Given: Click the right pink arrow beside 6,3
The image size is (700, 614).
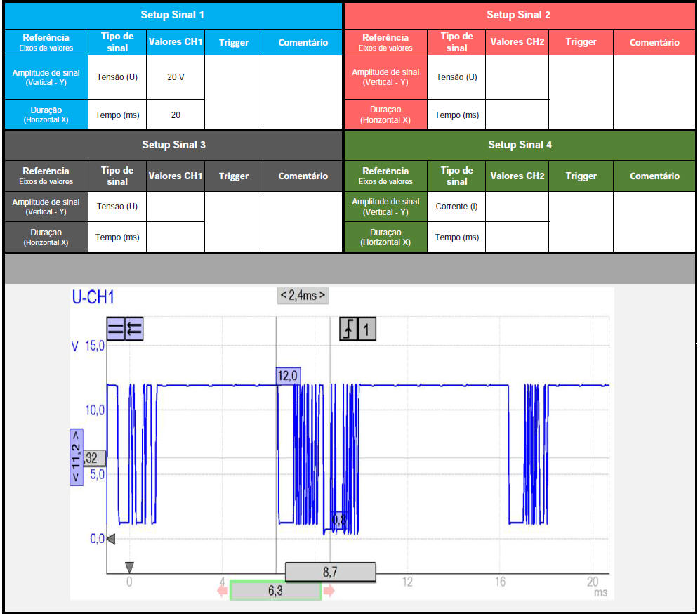Looking at the screenshot, I should 329,592.
